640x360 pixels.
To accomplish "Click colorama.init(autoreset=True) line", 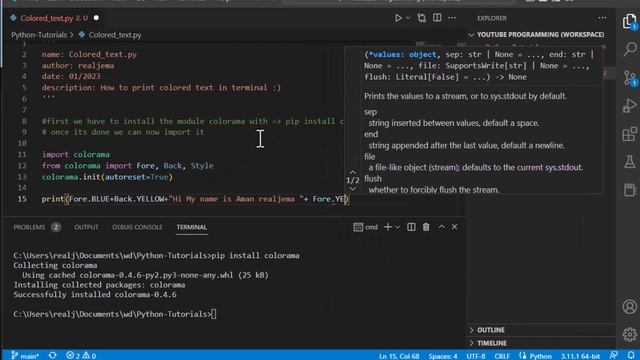I will (x=107, y=177).
